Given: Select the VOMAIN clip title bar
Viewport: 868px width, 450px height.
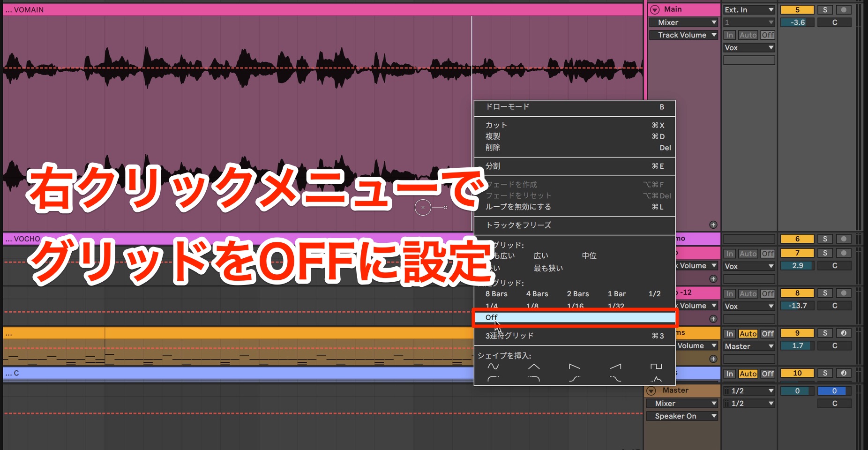Looking at the screenshot, I should click(x=322, y=10).
